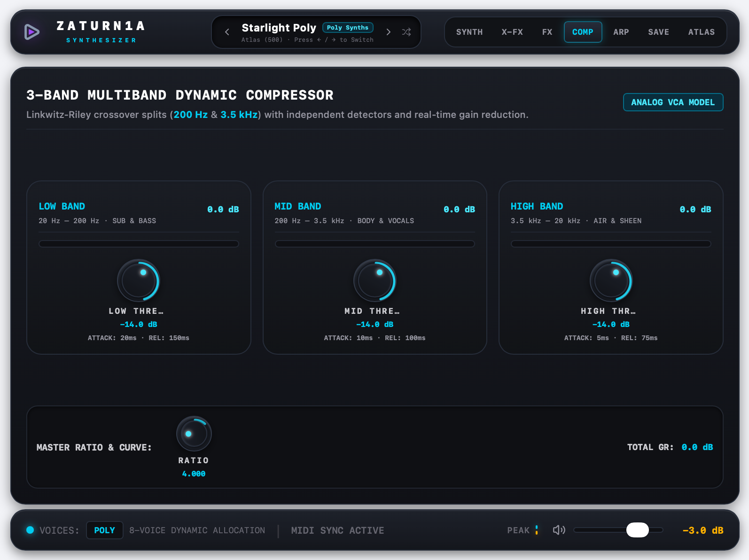Click the Poly Synths category tag
Screen dimensions: 749x560
pyautogui.click(x=348, y=28)
